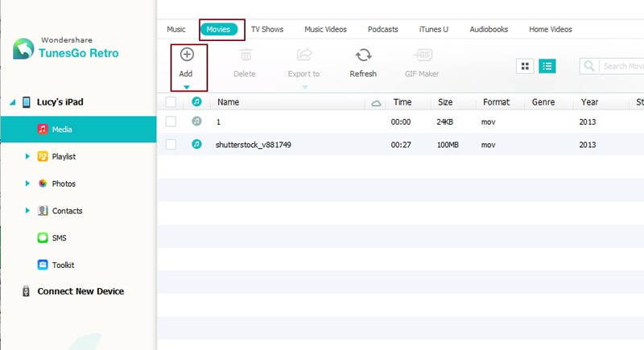Open SMS in the sidebar
Screen dimensions: 644x350
point(59,238)
